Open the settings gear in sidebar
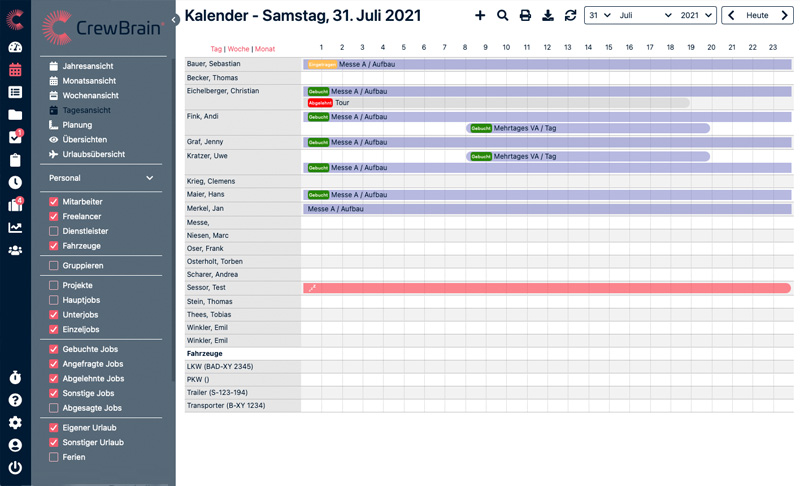The width and height of the screenshot is (800, 486). pyautogui.click(x=15, y=422)
